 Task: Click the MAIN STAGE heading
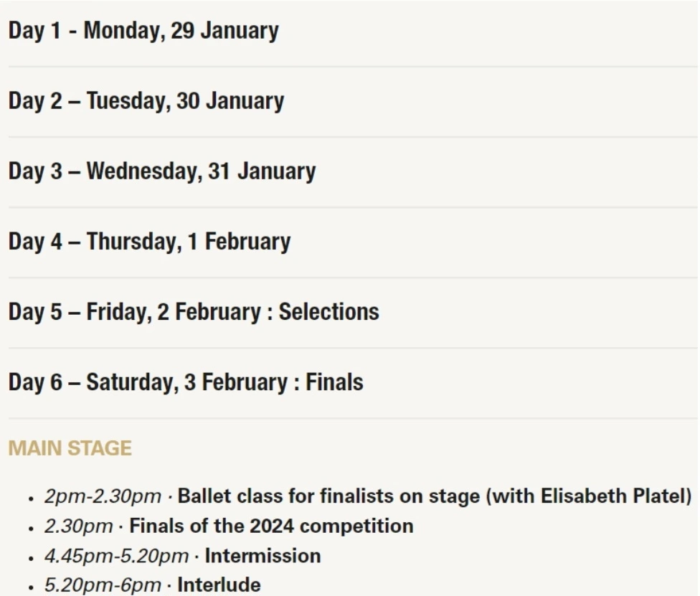click(x=70, y=449)
